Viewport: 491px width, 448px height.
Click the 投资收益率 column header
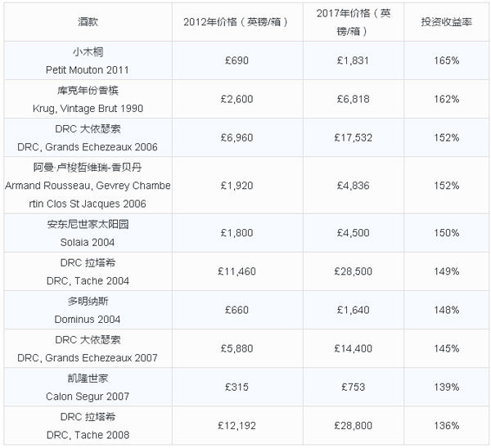pos(447,22)
